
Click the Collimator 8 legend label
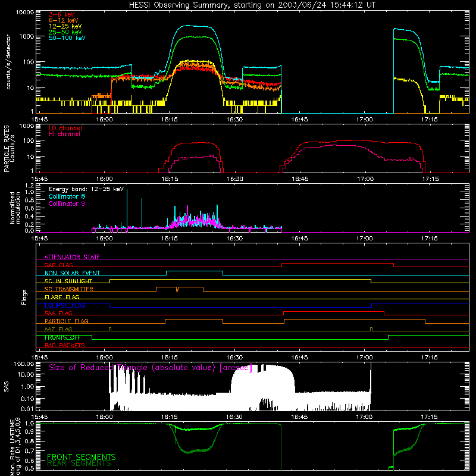[67, 196]
